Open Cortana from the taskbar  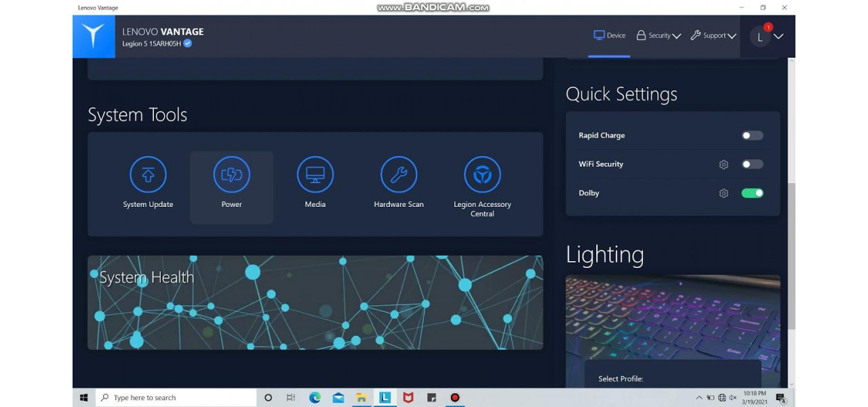coord(268,398)
